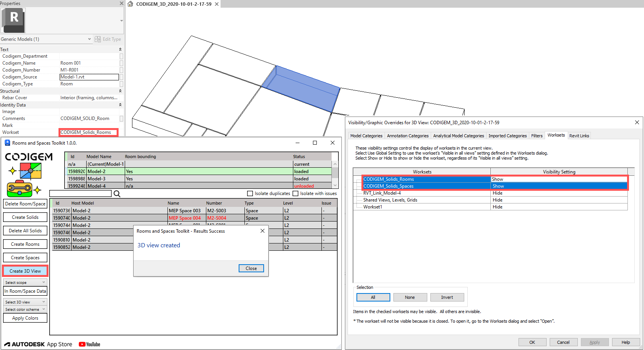Image resolution: width=644 pixels, height=350 pixels.
Task: Click the search magnifier icon in toolkit
Action: click(x=117, y=193)
